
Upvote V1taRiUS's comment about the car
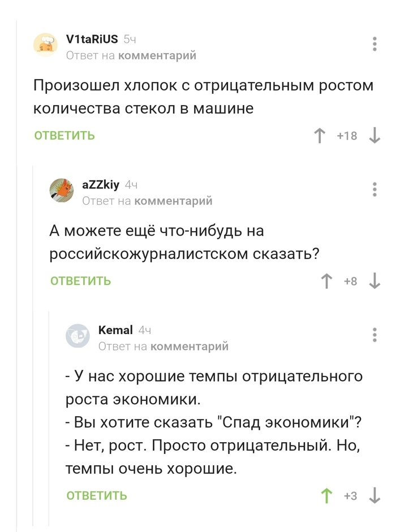pos(320,135)
